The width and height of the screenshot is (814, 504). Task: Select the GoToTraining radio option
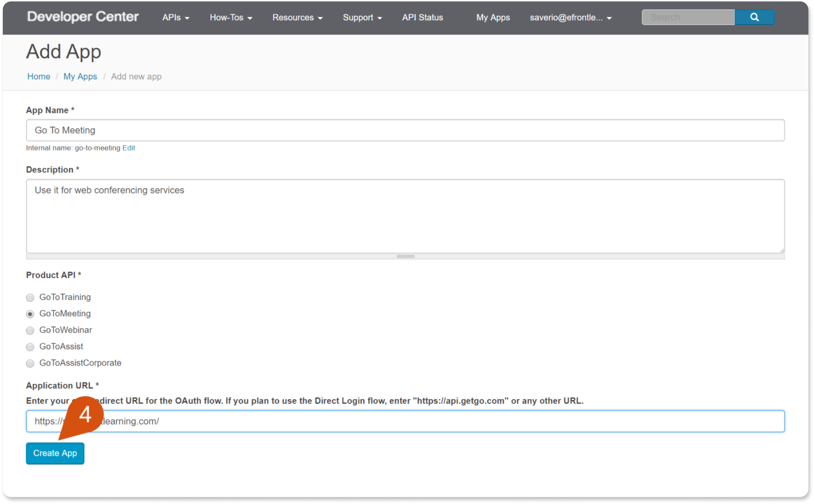[x=30, y=297]
